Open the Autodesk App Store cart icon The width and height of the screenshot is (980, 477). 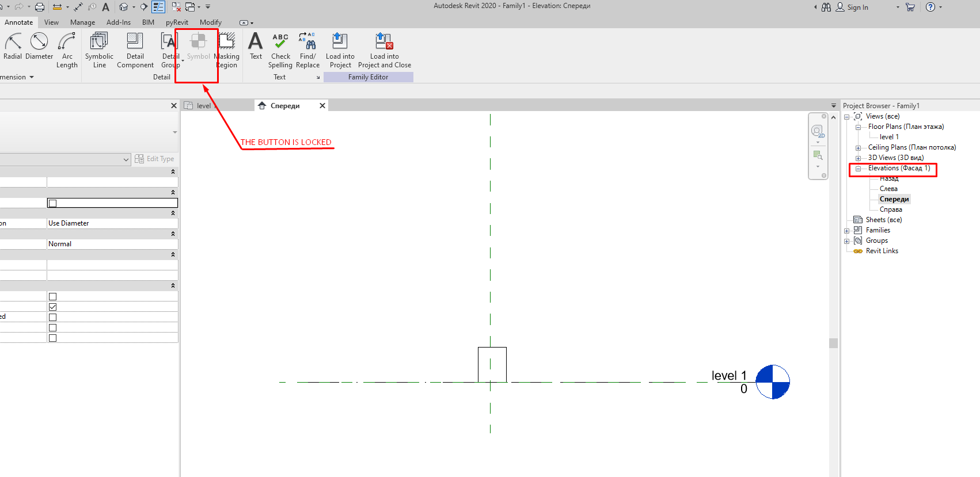[x=910, y=7]
